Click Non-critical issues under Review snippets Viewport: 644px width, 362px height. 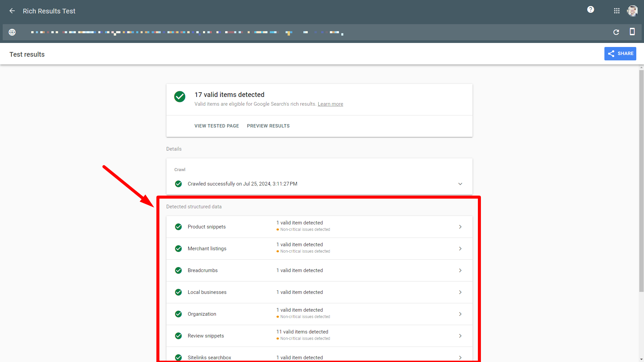tap(305, 339)
